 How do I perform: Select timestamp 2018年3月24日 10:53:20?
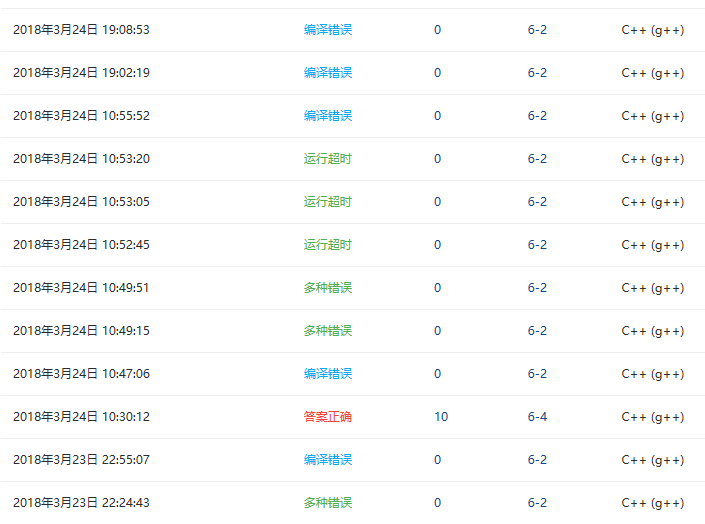81,159
